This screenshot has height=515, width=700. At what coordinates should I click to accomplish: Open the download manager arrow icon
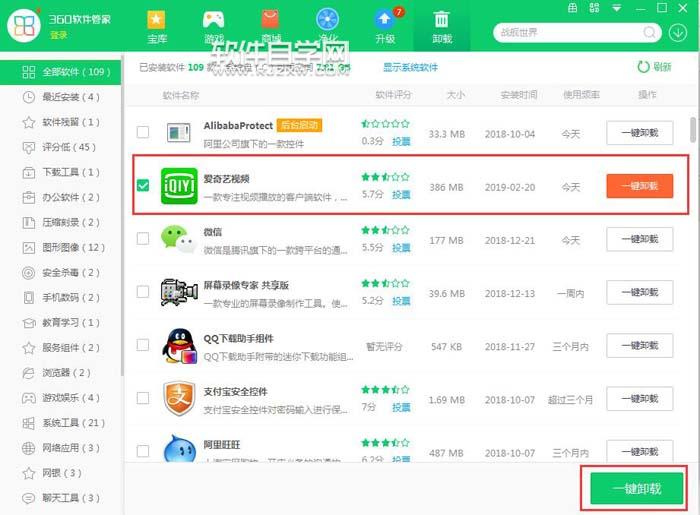678,33
